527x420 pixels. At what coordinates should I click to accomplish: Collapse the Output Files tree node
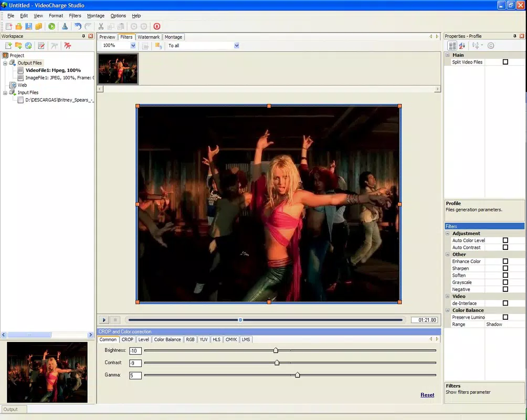[5, 63]
